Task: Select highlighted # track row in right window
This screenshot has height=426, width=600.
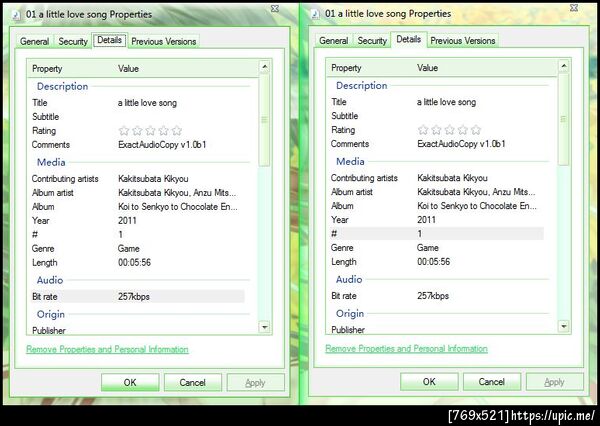Action: (437, 234)
